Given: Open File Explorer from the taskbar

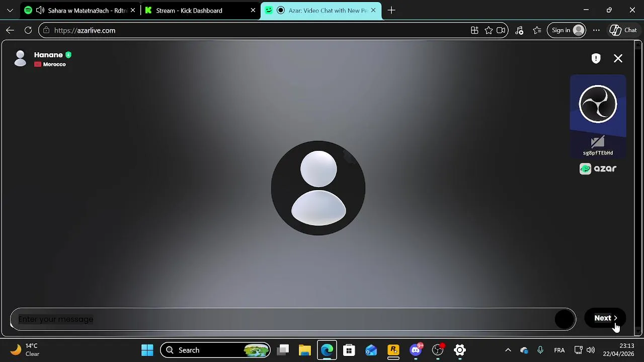Looking at the screenshot, I should [x=305, y=350].
